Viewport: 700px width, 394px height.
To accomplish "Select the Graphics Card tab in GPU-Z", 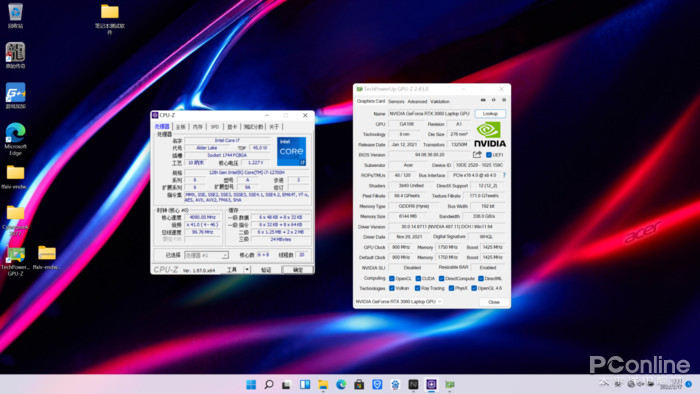I will tap(371, 101).
